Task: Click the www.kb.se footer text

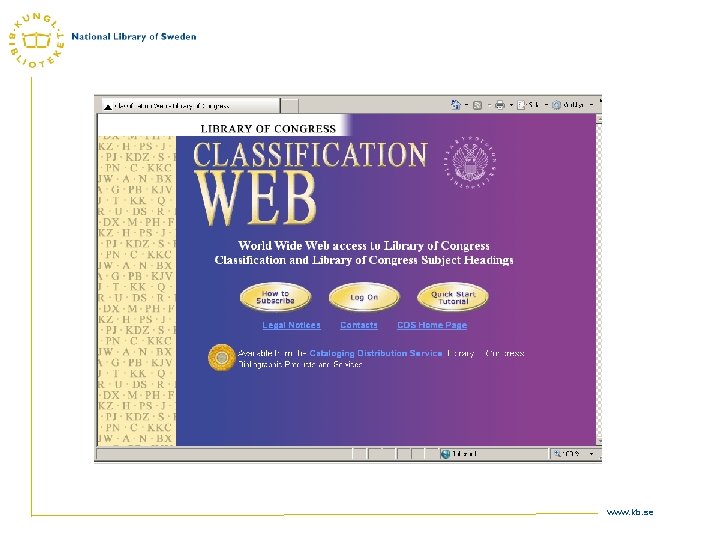Action: pos(630,512)
